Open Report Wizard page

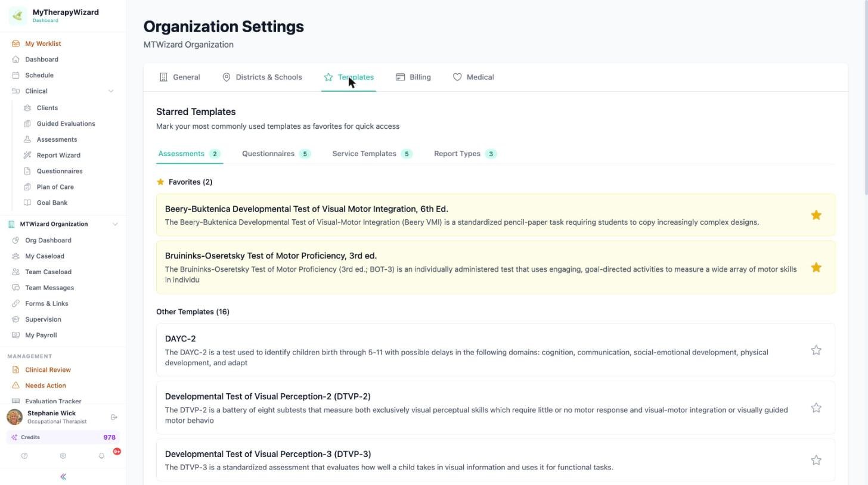[58, 156]
